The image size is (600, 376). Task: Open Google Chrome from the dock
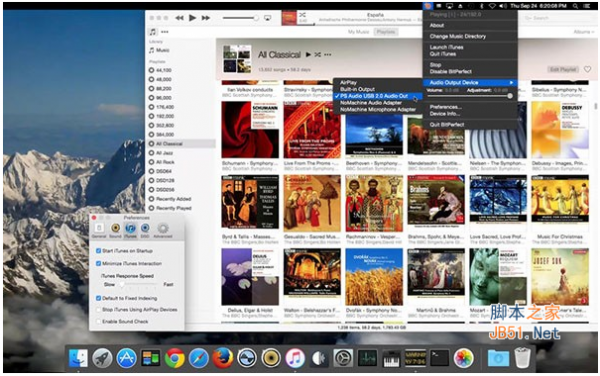click(x=174, y=358)
